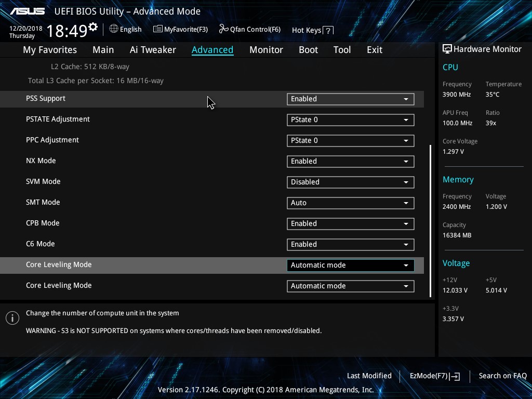Select the CPB Mode label
The width and height of the screenshot is (532, 399).
(43, 223)
